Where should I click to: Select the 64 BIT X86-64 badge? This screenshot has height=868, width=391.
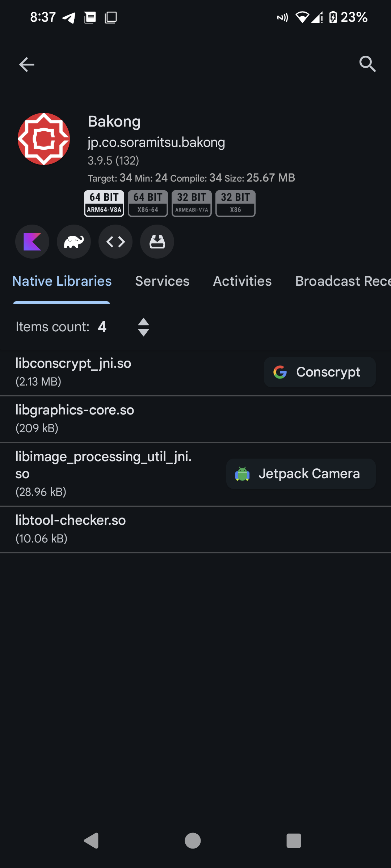point(148,203)
